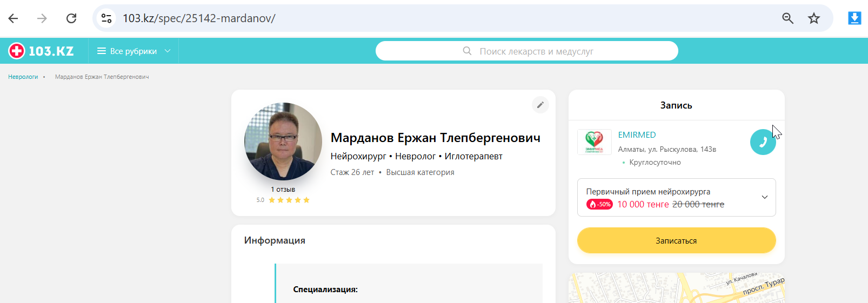View site information icon in address bar
The image size is (868, 303).
point(106,18)
